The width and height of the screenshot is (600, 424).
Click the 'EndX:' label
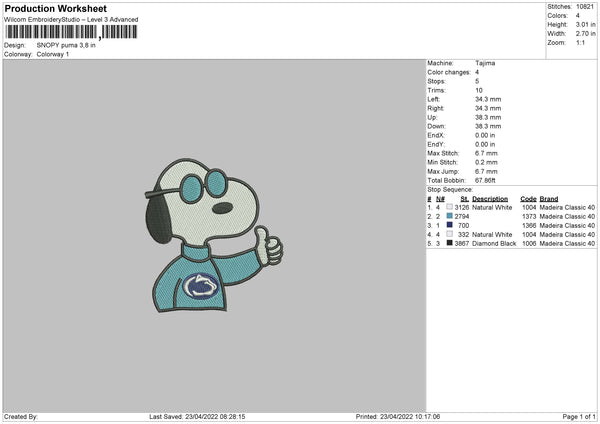coord(436,135)
